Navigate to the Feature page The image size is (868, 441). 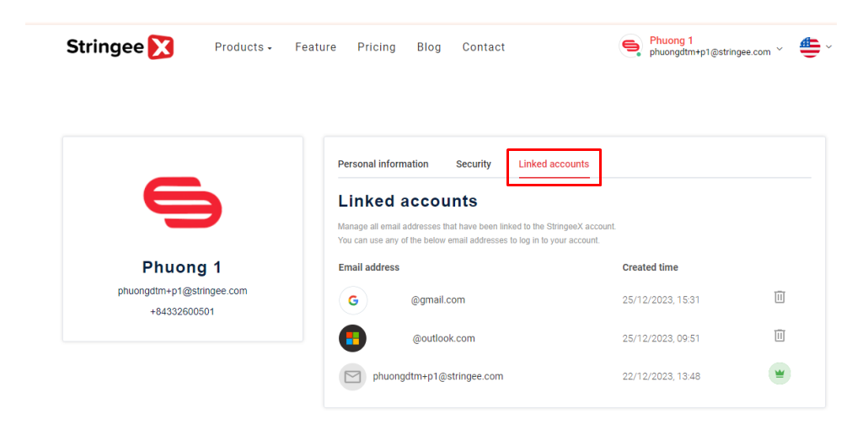[x=316, y=47]
